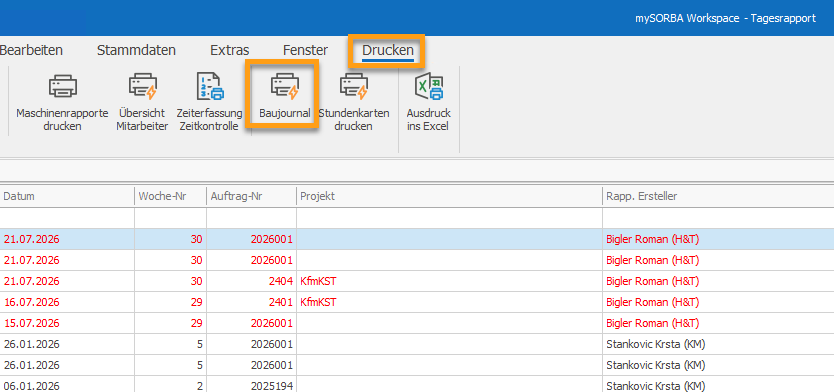This screenshot has width=834, height=392.
Task: Click Stundenkarten drucken icon
Action: [x=354, y=86]
